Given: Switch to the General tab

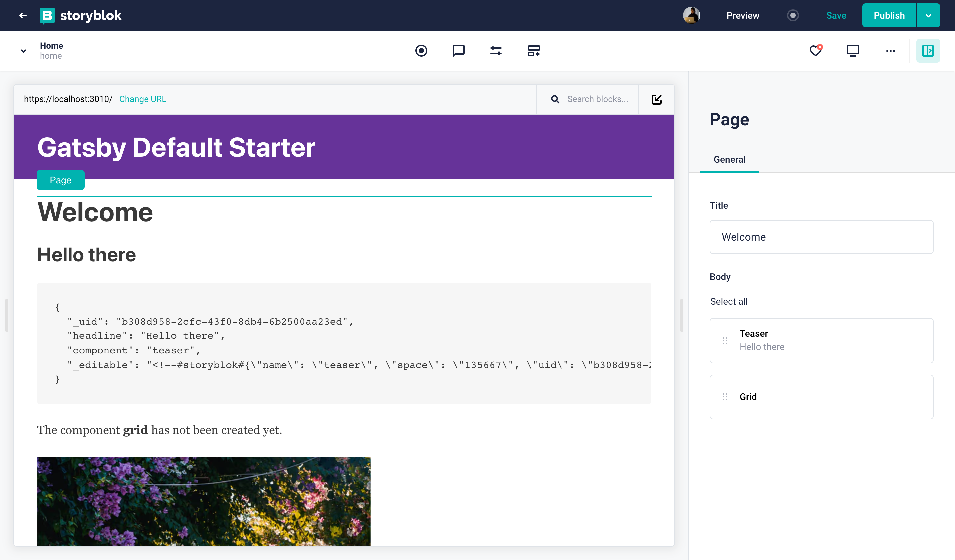Looking at the screenshot, I should [x=729, y=160].
